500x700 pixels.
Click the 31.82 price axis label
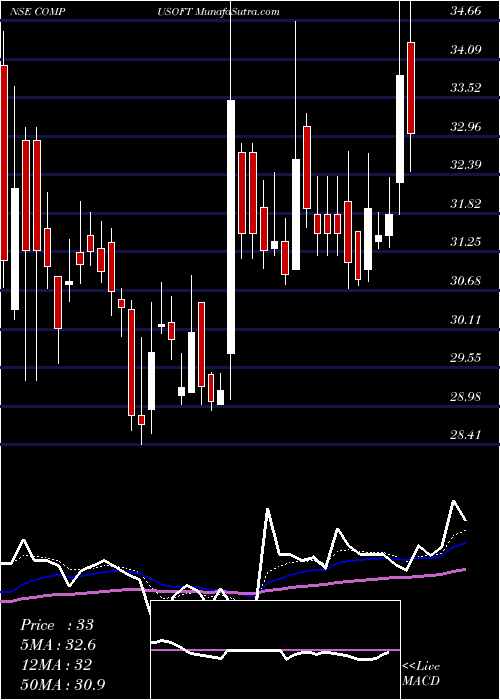pyautogui.click(x=466, y=204)
